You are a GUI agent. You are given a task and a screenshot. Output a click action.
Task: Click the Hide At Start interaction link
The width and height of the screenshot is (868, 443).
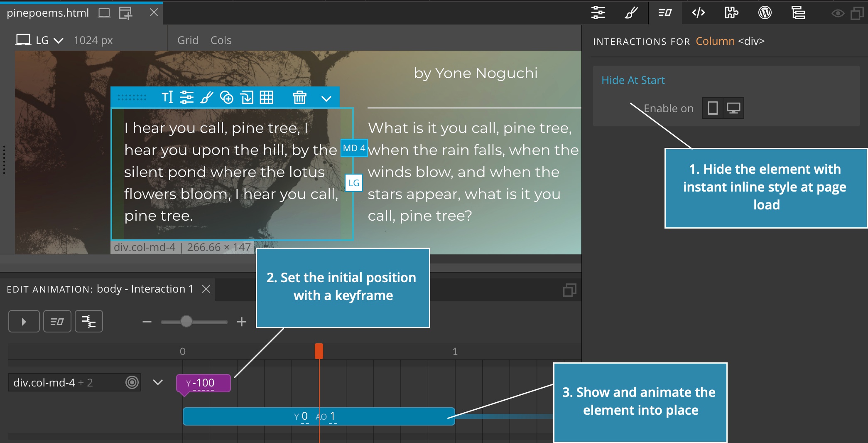point(633,80)
